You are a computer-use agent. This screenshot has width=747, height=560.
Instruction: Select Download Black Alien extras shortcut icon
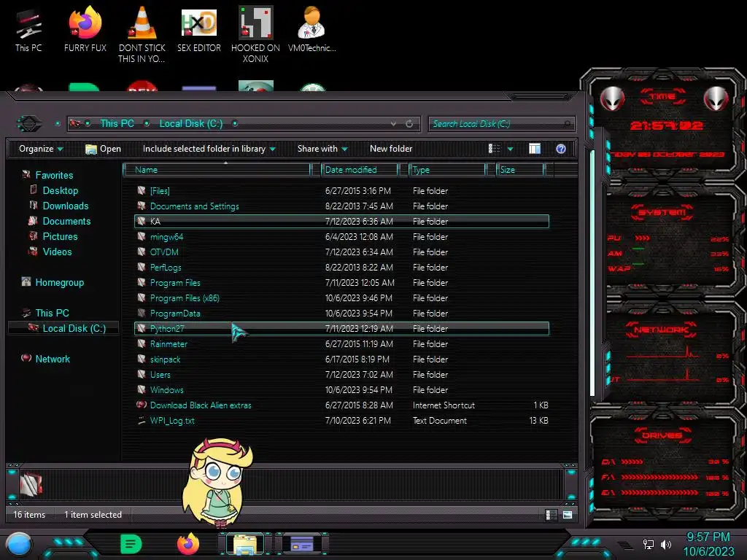(x=142, y=405)
